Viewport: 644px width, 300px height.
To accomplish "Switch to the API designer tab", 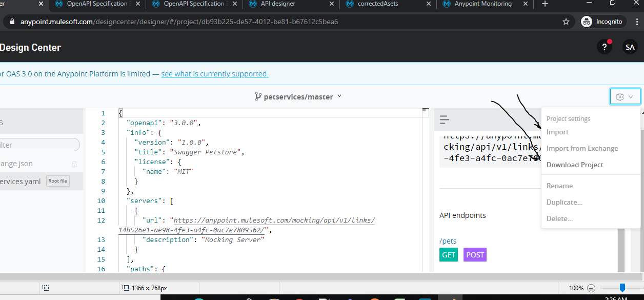I will (277, 4).
